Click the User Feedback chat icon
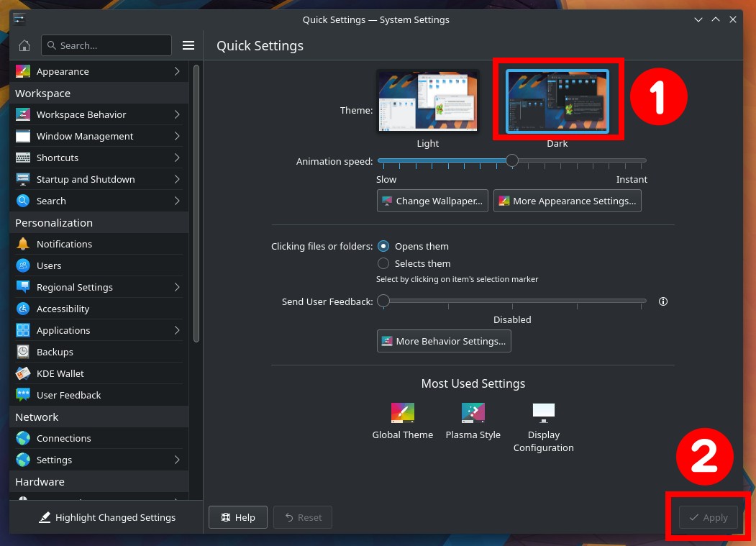The height and width of the screenshot is (546, 756). pos(23,395)
